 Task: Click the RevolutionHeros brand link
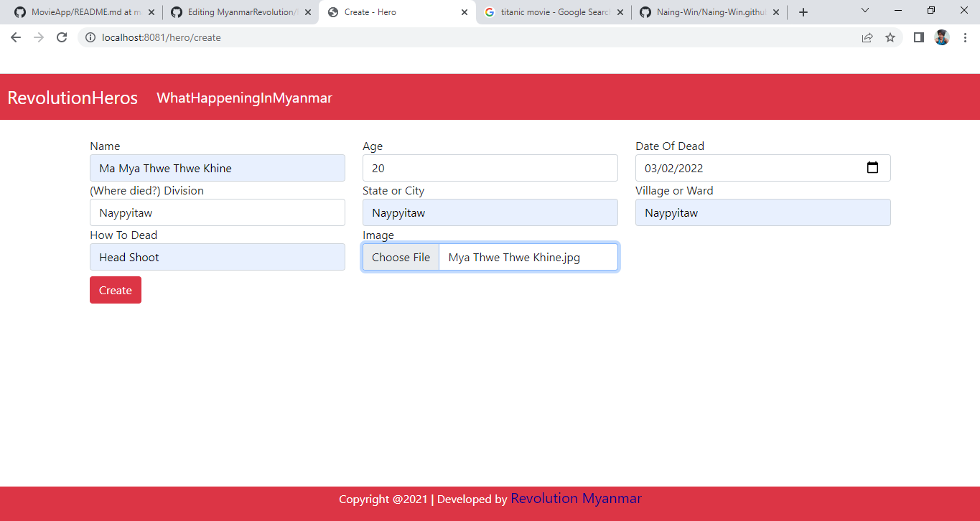point(72,98)
